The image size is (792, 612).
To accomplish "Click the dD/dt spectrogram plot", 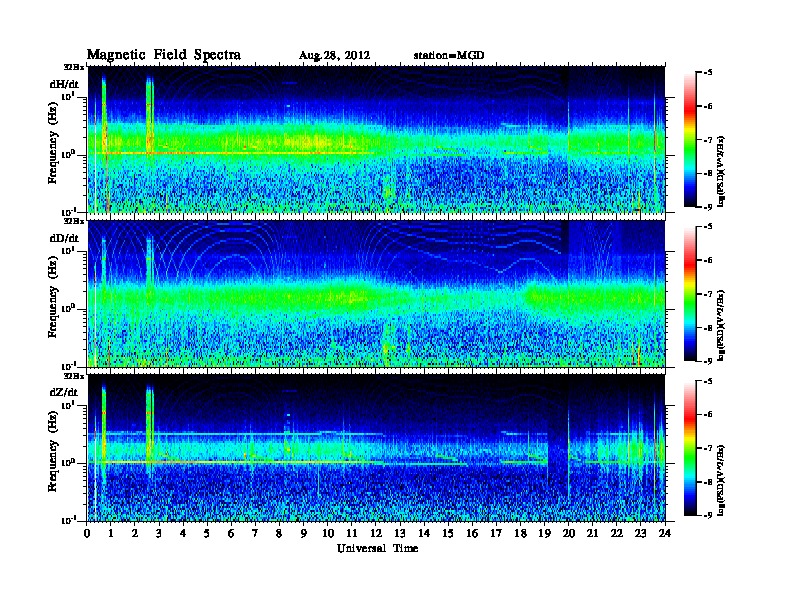I will pos(376,294).
